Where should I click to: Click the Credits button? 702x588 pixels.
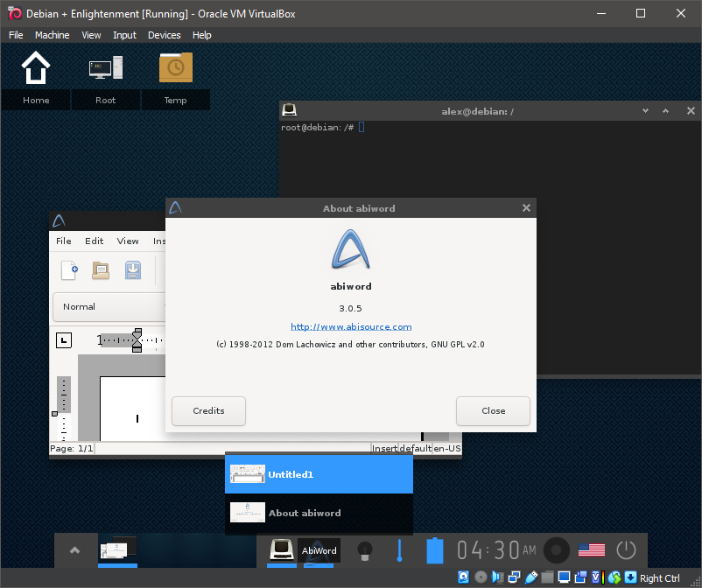(208, 410)
